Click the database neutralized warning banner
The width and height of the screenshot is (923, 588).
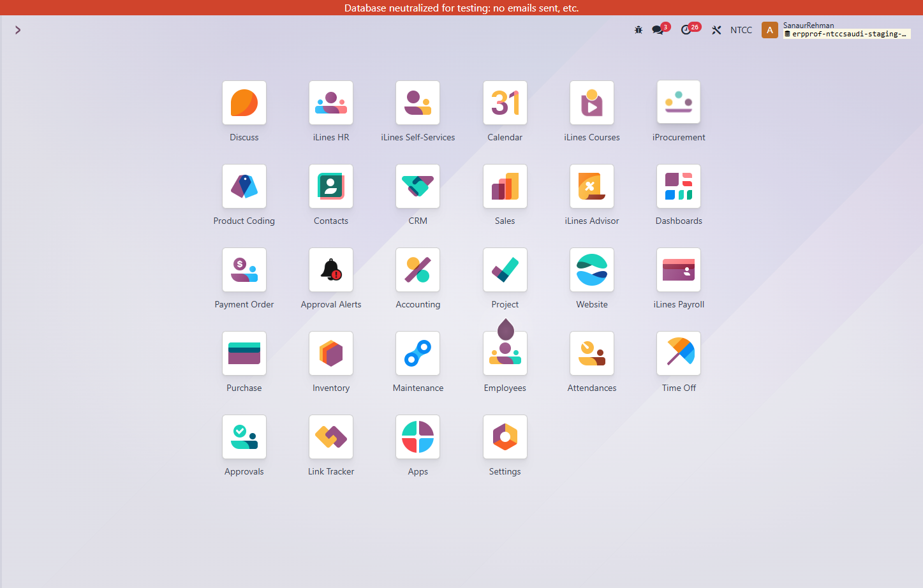461,8
